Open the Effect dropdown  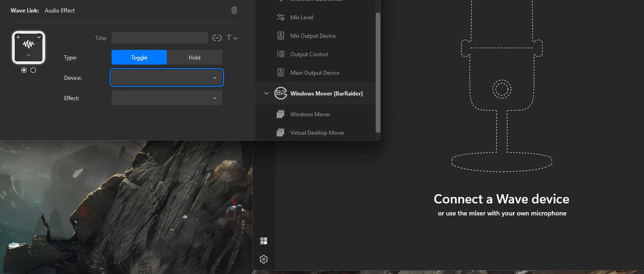tap(167, 98)
